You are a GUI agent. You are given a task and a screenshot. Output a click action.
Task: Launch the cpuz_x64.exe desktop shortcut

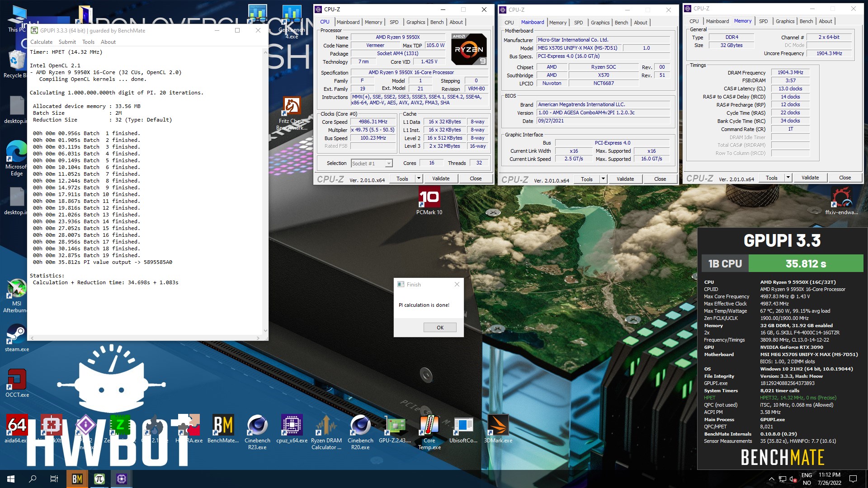pyautogui.click(x=292, y=428)
